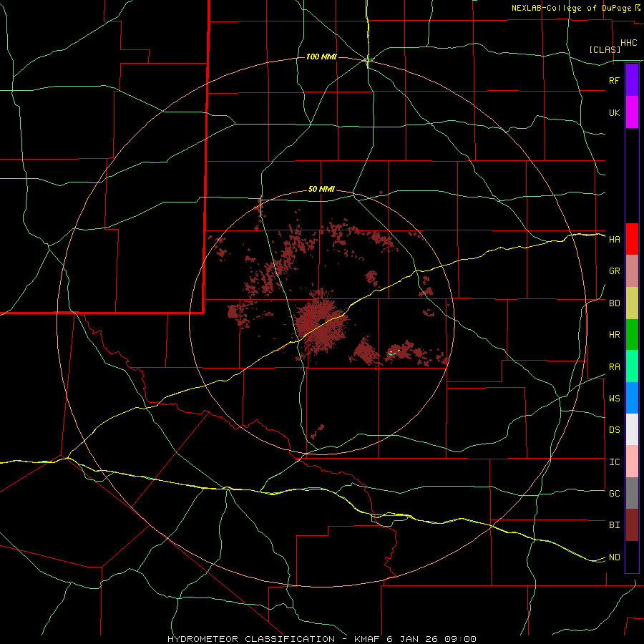Image resolution: width=644 pixels, height=644 pixels.
Task: Pick the DS white legend swatch
Action: pos(632,429)
